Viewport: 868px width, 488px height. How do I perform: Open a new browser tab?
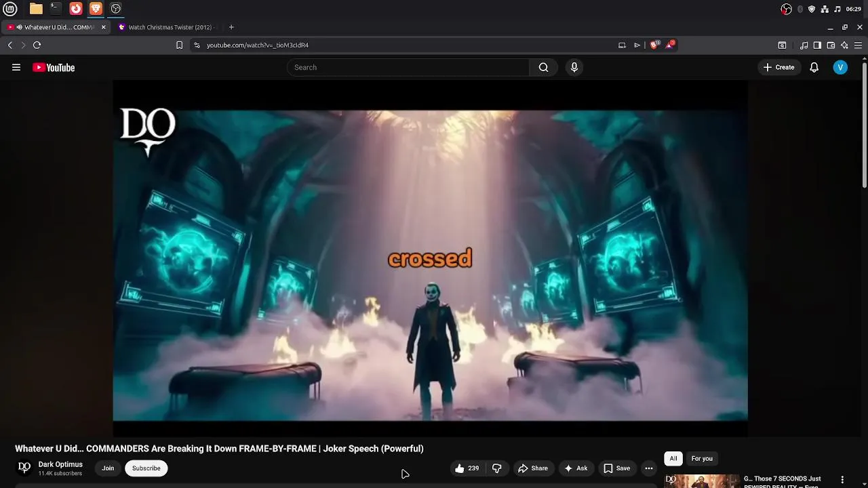coord(231,27)
